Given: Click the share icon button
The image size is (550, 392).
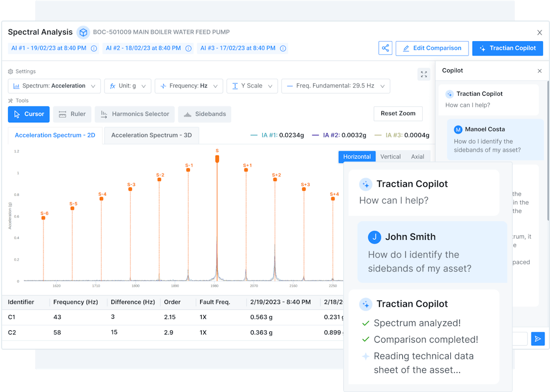Looking at the screenshot, I should (x=386, y=48).
